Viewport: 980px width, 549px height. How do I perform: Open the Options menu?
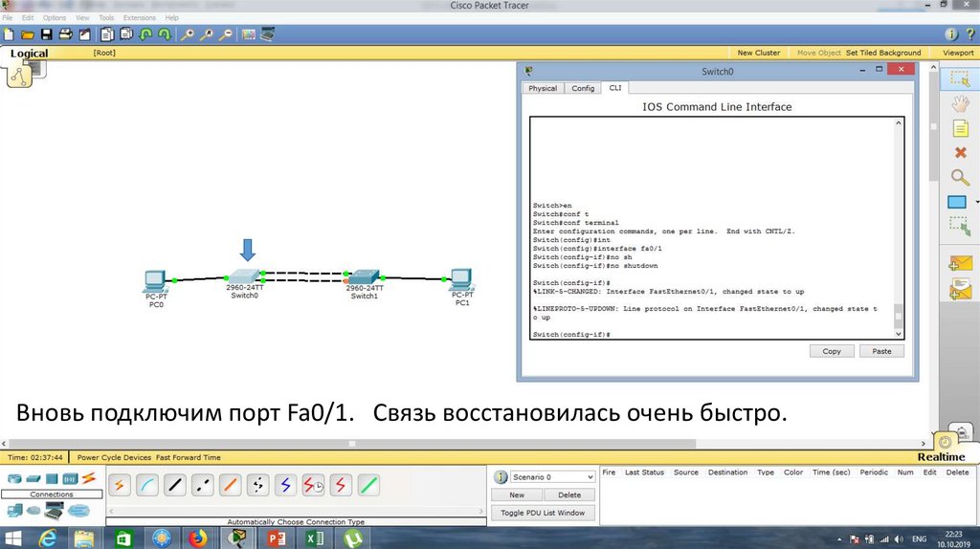click(x=55, y=17)
